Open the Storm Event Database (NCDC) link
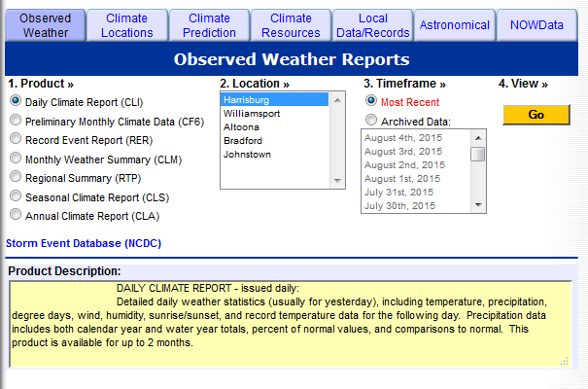Image resolution: width=588 pixels, height=389 pixels. point(84,243)
